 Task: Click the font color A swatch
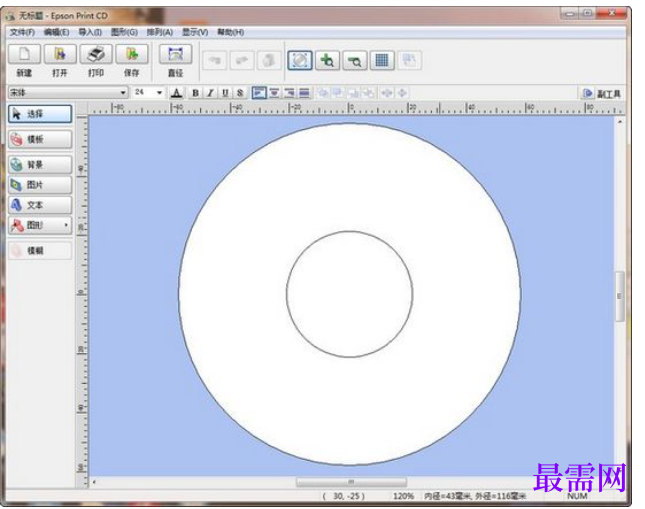[x=177, y=93]
